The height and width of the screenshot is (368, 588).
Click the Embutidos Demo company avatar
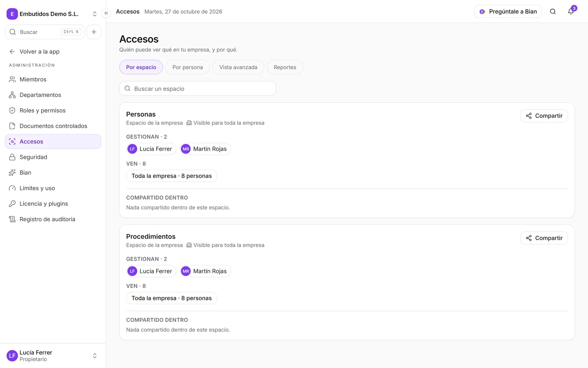[x=12, y=14]
